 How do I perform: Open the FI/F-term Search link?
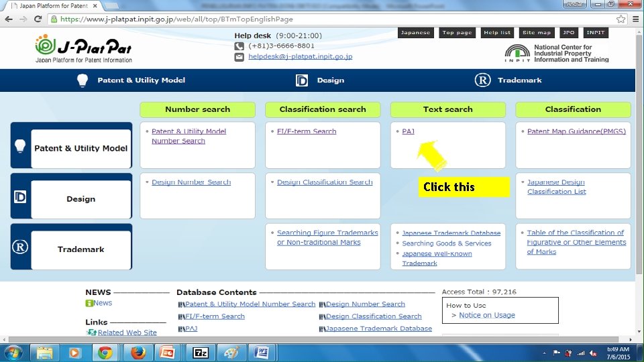coord(307,131)
